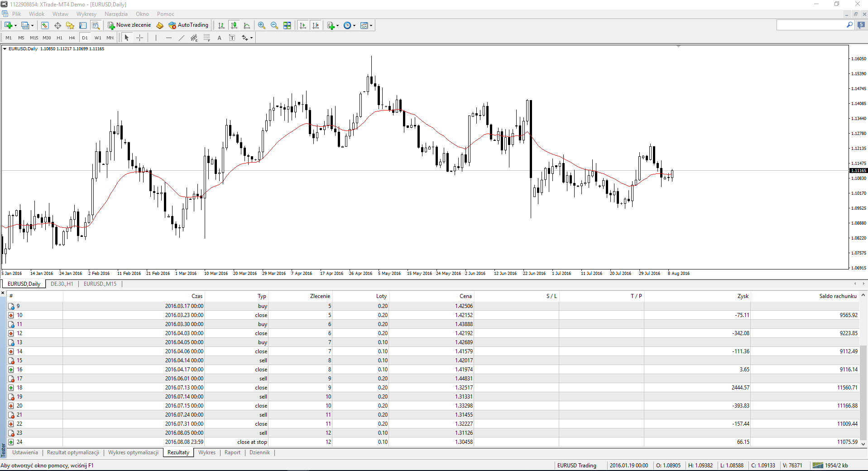This screenshot has height=471, width=868.
Task: Zoom in on the chart
Action: coord(261,25)
